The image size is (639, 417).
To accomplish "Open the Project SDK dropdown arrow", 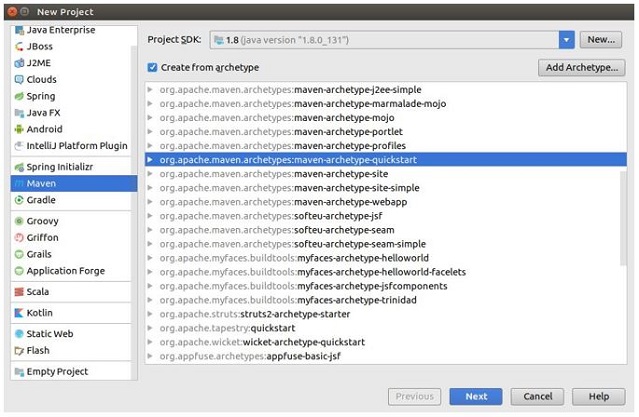I will [566, 40].
